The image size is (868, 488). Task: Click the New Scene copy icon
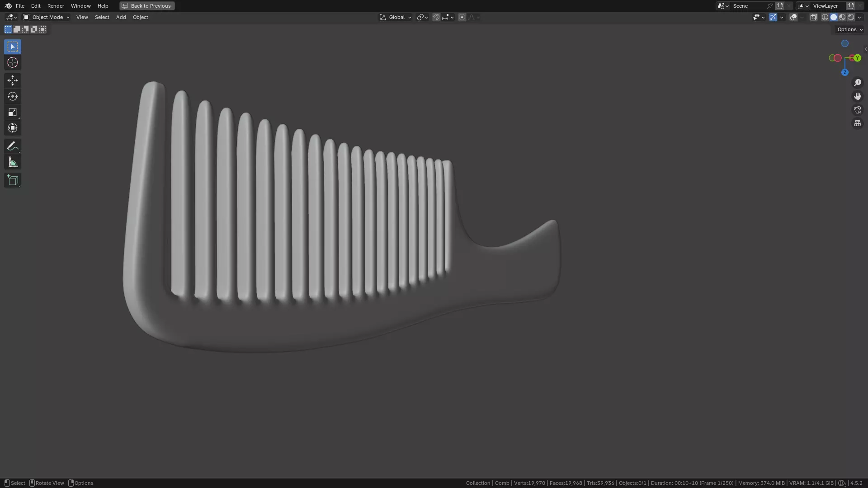coord(780,6)
